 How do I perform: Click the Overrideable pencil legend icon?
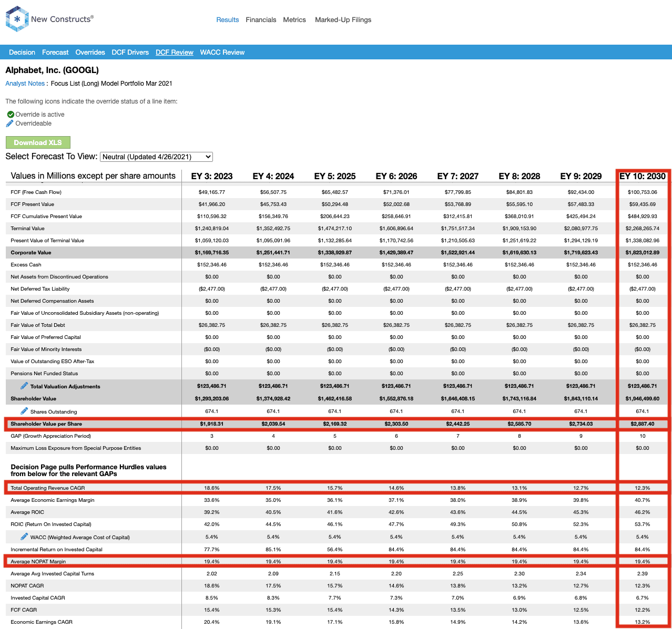point(9,123)
